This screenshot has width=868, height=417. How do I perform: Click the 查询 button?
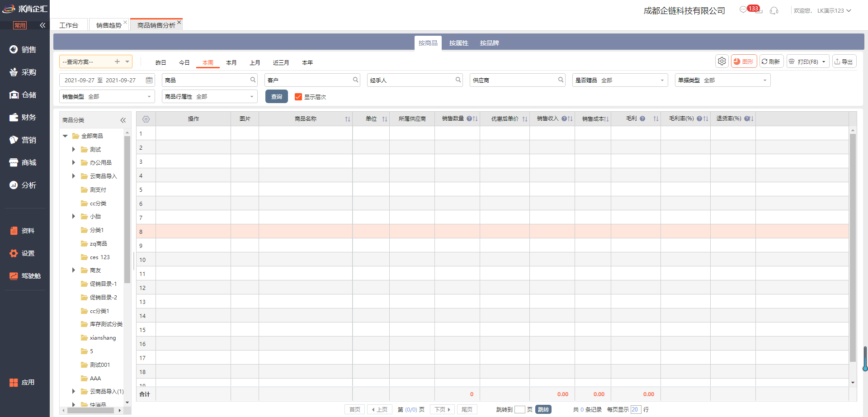point(276,97)
